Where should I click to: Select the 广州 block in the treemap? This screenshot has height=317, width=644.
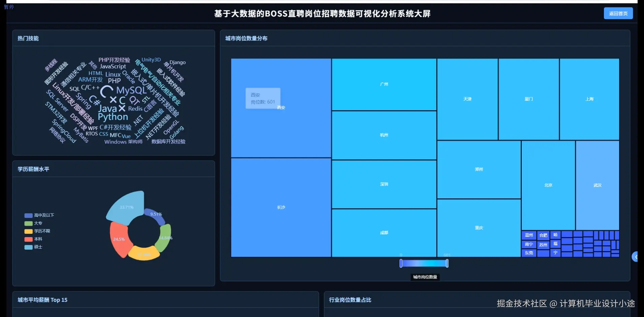click(384, 84)
